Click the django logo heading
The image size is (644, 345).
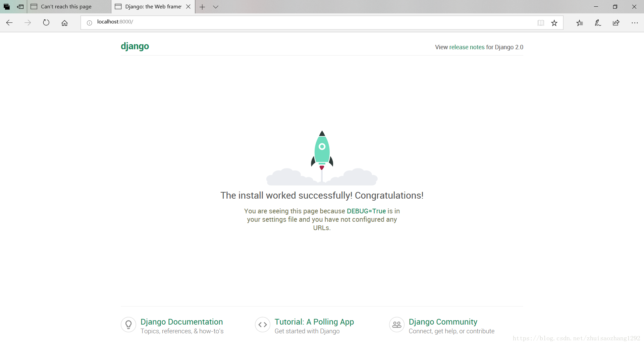point(135,46)
